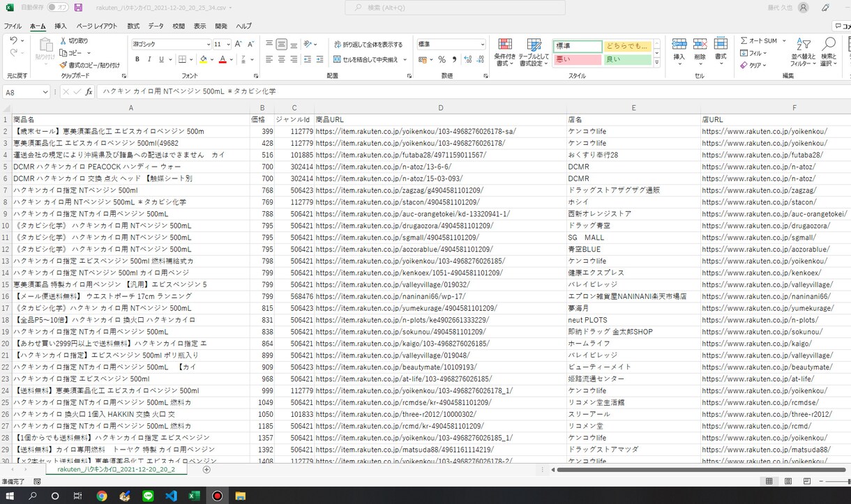Click cell with shop name ホシイ
The height and width of the screenshot is (504, 851).
point(633,202)
